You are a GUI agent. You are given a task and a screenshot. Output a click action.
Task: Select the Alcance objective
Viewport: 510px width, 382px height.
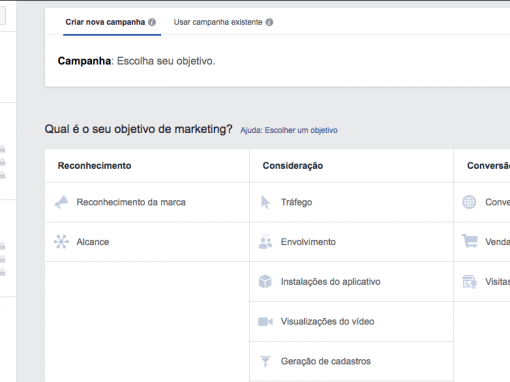click(147, 242)
